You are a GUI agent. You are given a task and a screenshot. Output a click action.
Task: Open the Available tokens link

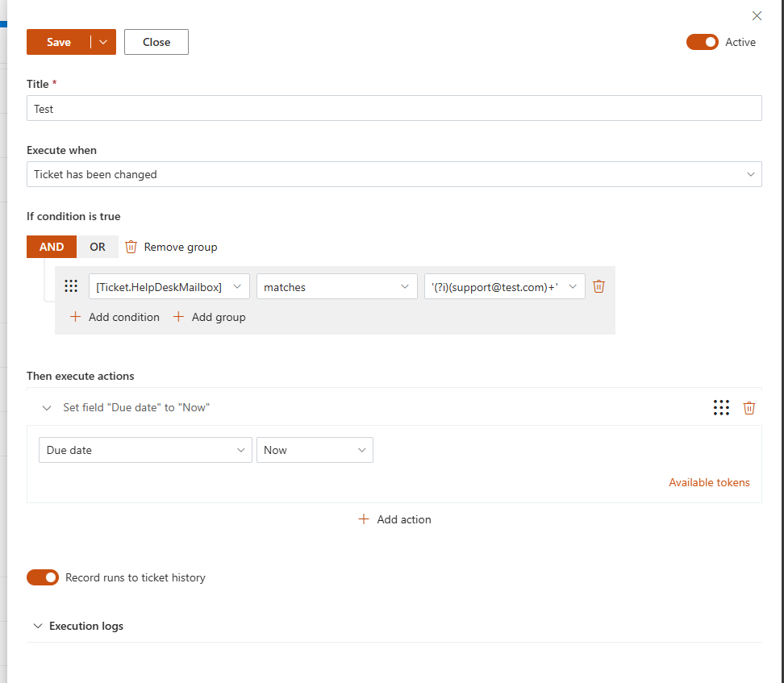click(x=709, y=482)
